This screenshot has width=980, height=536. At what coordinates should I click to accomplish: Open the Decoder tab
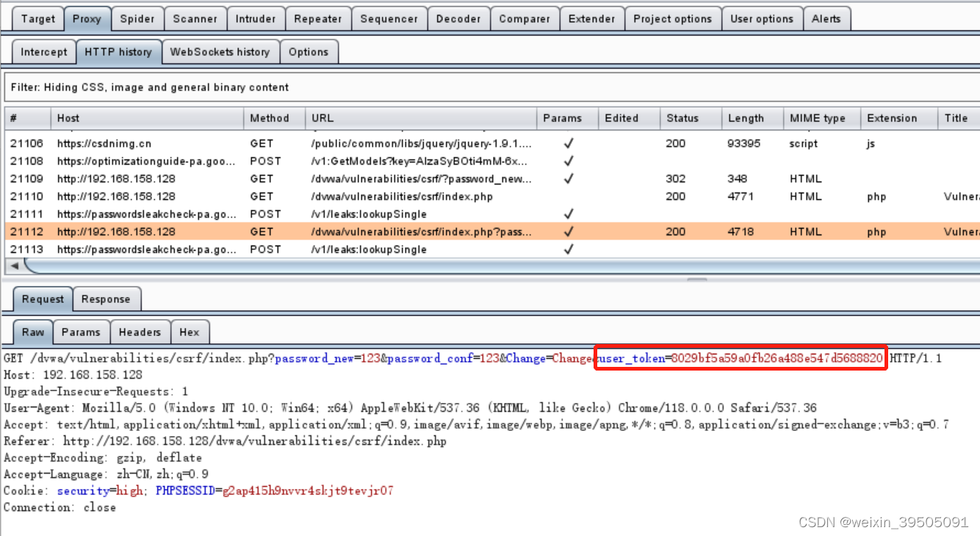458,19
